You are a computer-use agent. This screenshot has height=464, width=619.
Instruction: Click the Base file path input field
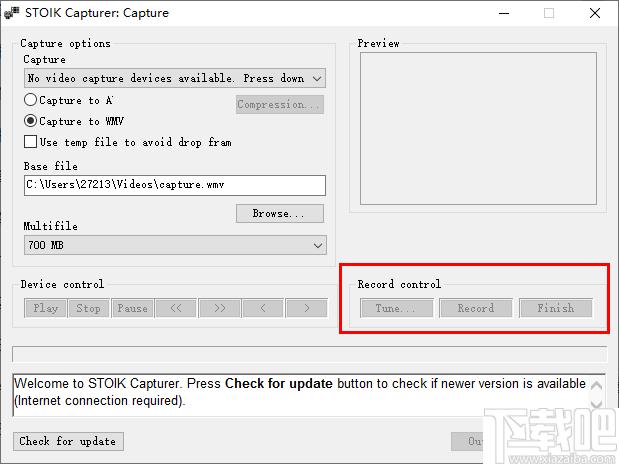(175, 185)
